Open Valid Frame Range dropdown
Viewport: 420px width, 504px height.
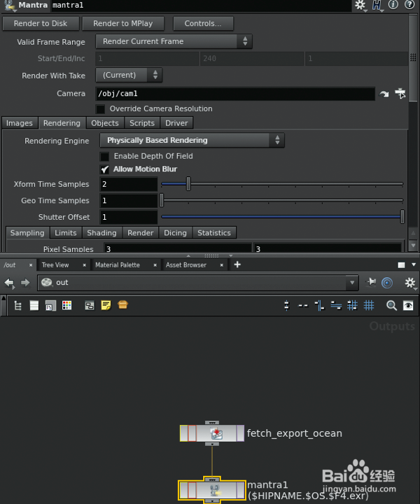(x=174, y=41)
